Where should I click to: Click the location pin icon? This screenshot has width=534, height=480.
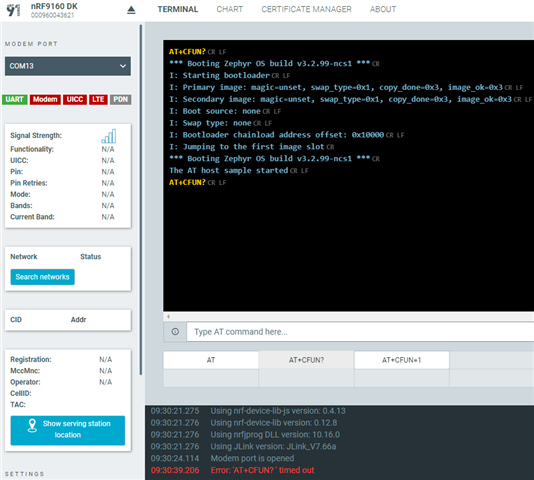point(32,425)
